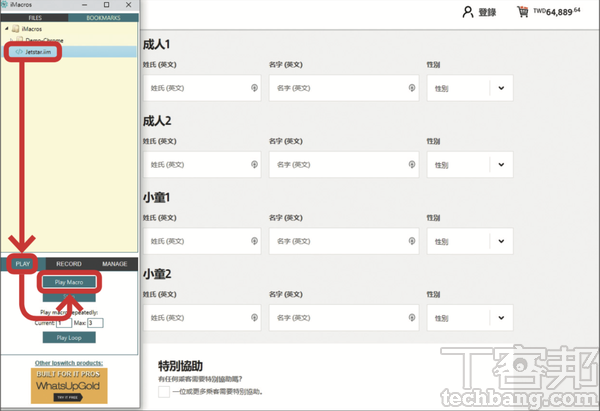
Task: Switch to the RECORD tab
Action: 69,264
